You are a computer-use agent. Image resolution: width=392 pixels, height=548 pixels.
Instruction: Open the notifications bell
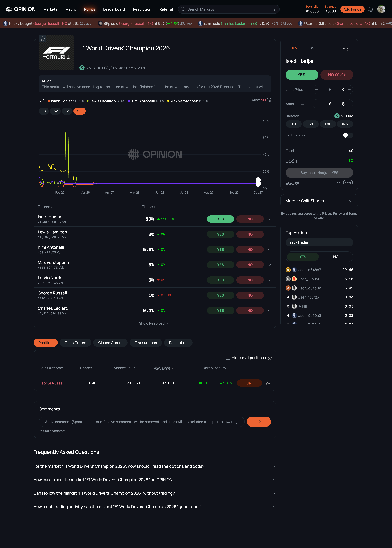point(371,9)
